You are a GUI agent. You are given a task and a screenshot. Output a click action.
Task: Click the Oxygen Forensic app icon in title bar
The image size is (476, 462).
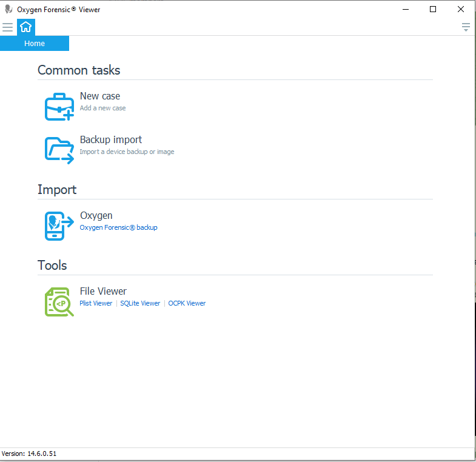click(x=8, y=10)
